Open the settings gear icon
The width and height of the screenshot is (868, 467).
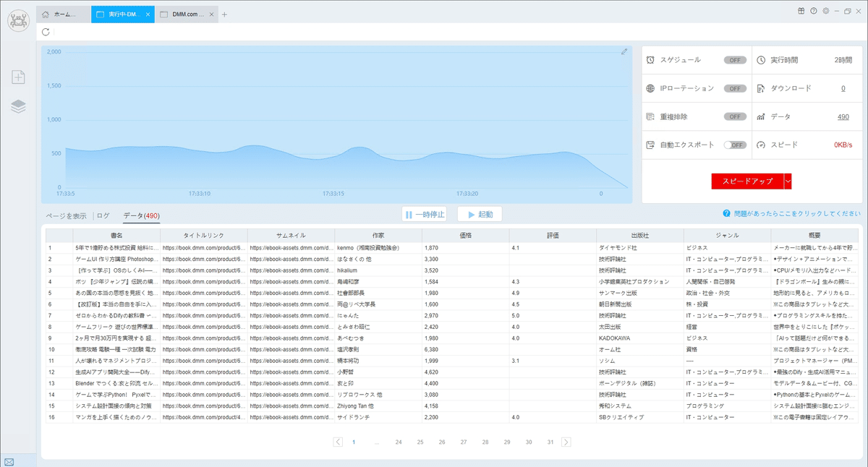(826, 11)
